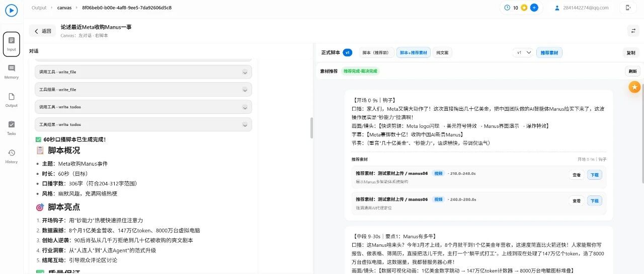
Task: Click the 推荐完成·裁决完成 status badge
Action: point(360,71)
